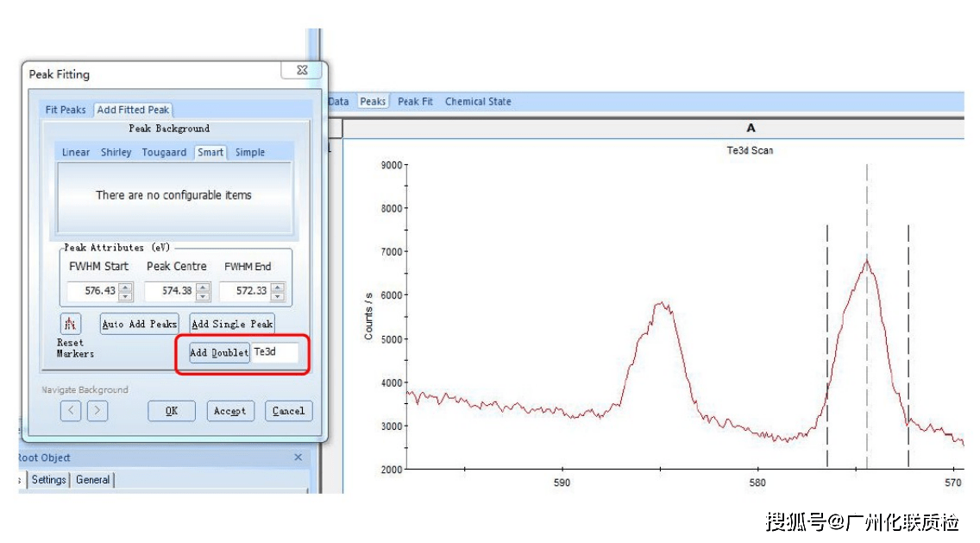Switch to the Peak Fit tab

click(x=415, y=101)
